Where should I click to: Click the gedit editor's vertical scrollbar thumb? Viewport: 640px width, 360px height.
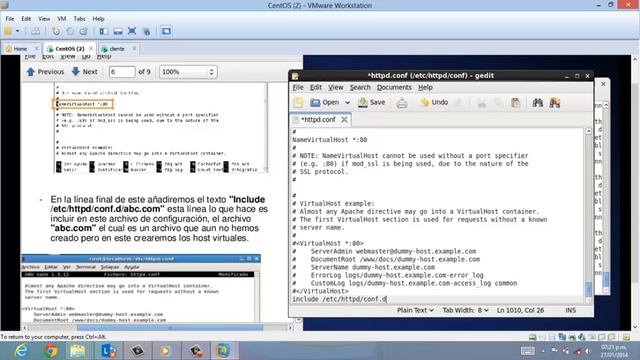[588, 289]
